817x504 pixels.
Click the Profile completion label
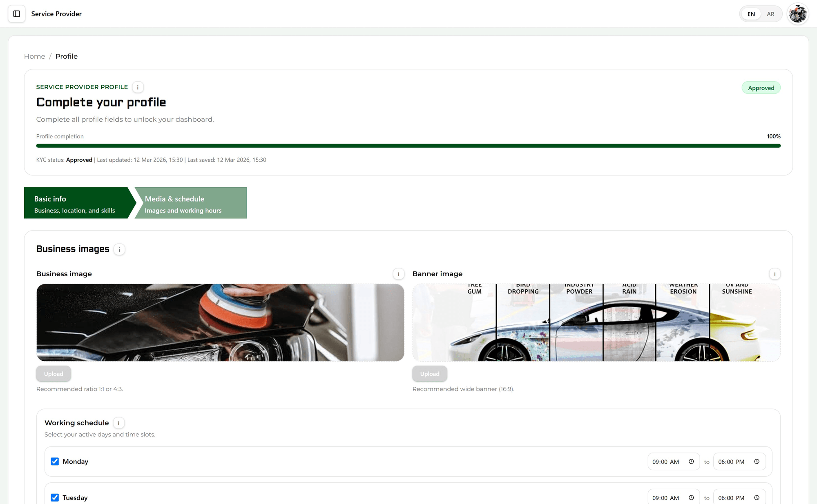pos(60,136)
